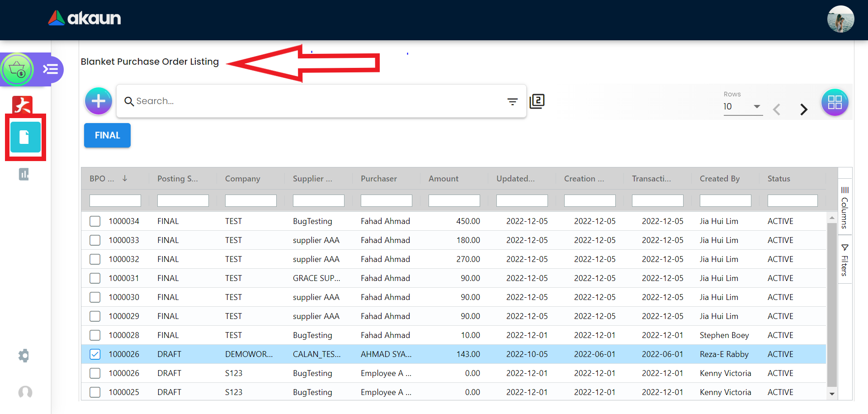Go to next page arrow
Viewport: 868px width, 414px height.
[x=803, y=109]
